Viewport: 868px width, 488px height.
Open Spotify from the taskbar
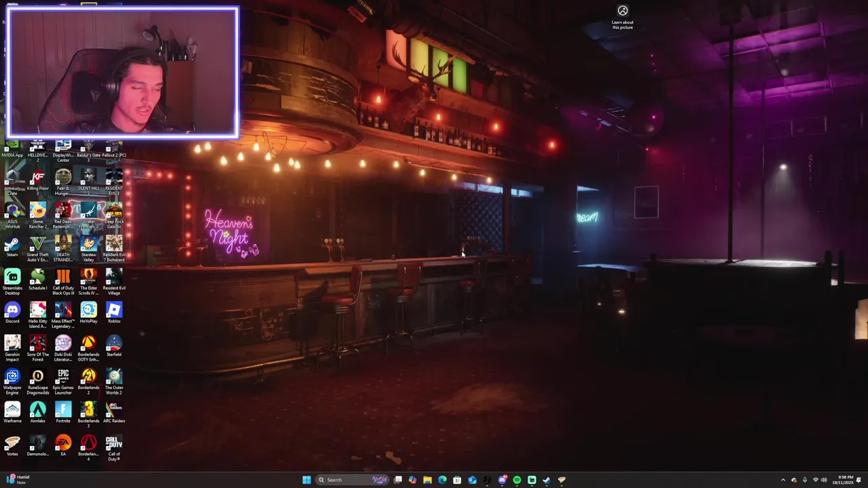(517, 480)
